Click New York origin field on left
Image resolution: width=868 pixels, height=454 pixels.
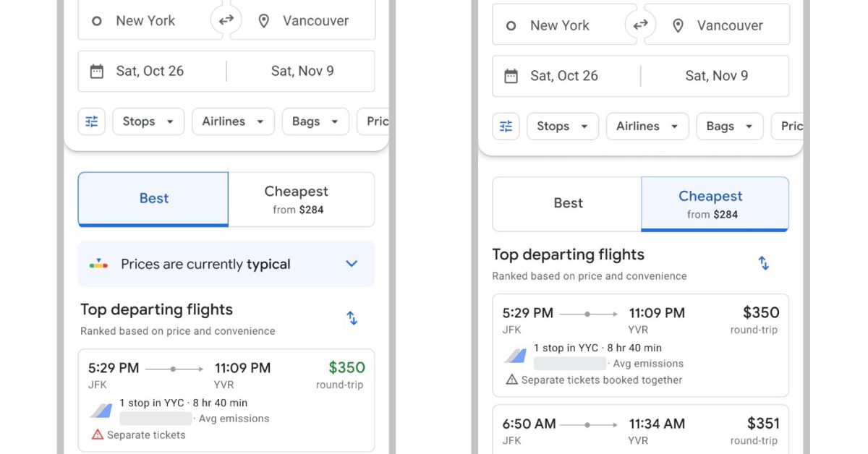pos(145,20)
